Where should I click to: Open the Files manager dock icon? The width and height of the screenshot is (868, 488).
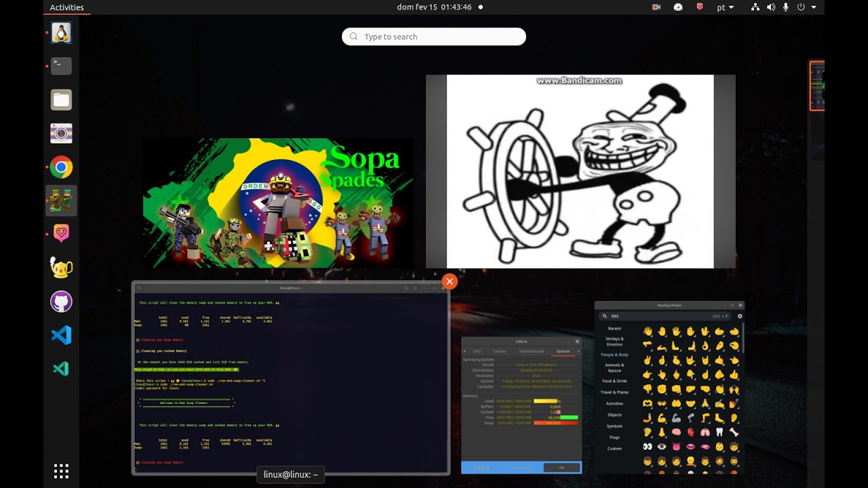point(61,100)
